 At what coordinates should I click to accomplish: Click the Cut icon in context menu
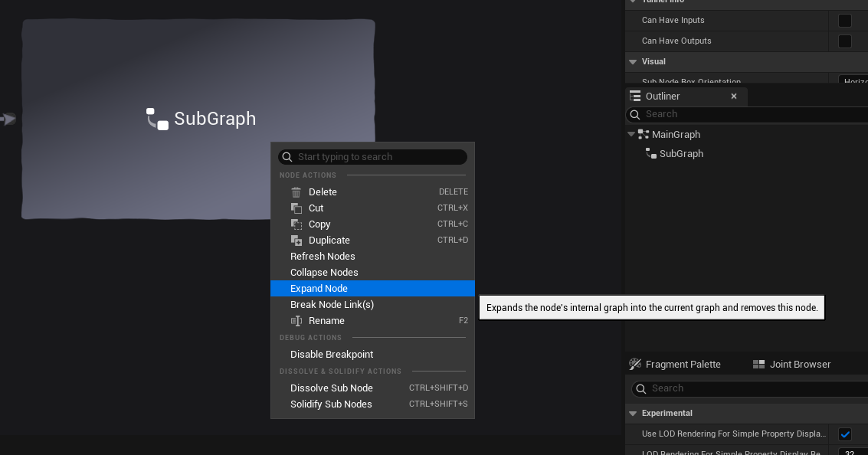click(296, 208)
